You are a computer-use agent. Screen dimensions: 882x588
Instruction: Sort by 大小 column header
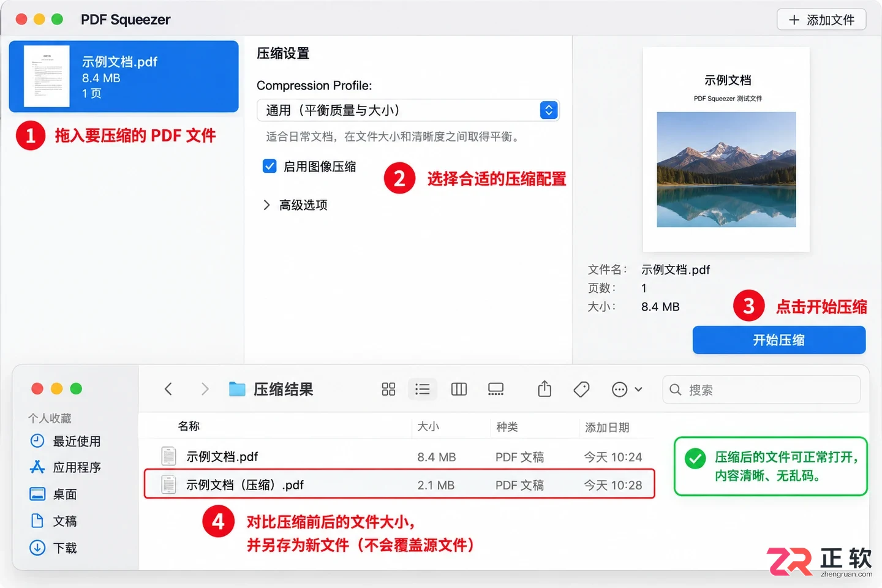428,426
